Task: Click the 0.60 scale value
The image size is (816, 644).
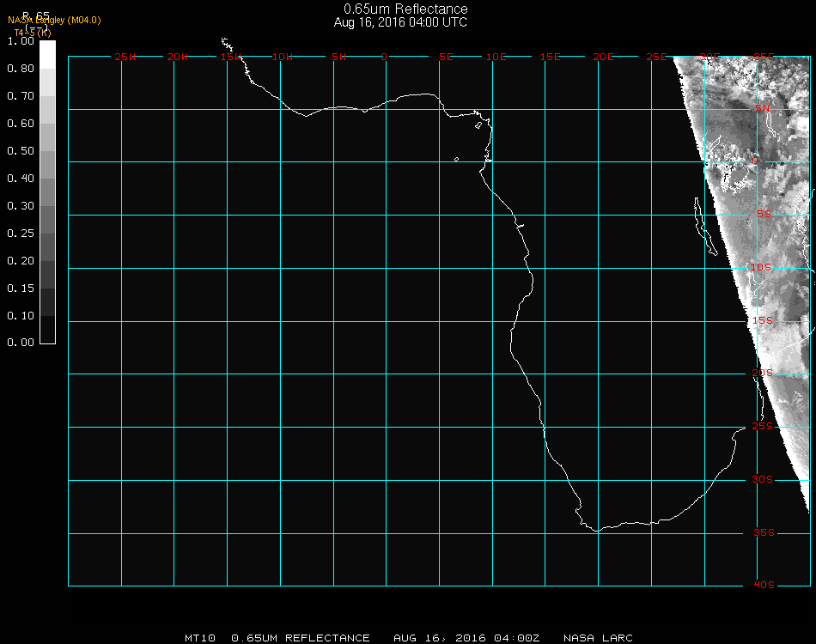Action: 21,124
